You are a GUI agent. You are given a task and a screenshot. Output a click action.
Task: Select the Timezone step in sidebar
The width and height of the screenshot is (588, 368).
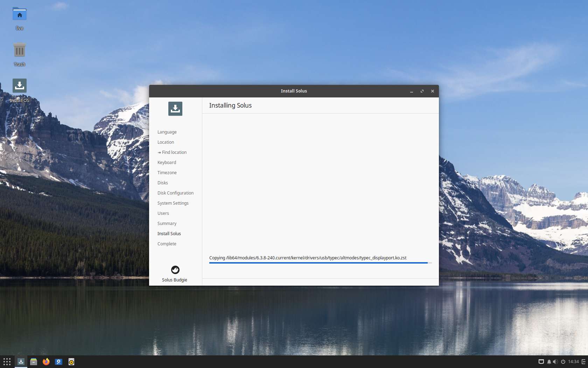point(167,173)
